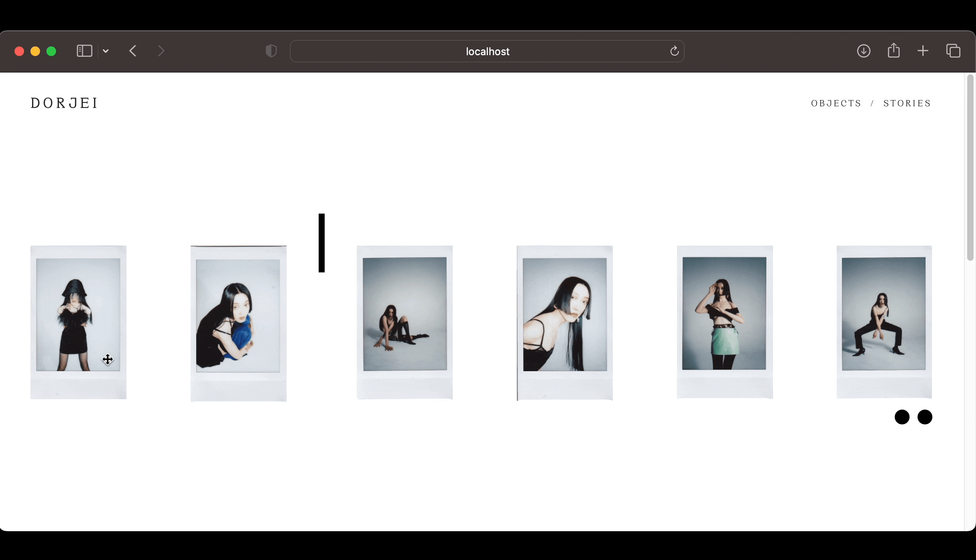The image size is (976, 560).
Task: Click the page vertical scrollbar
Action: point(970,168)
